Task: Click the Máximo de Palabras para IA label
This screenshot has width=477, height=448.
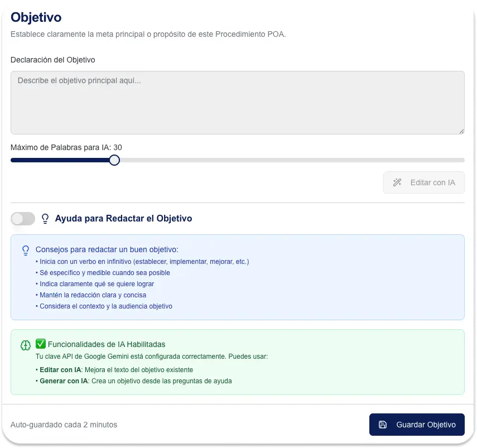Action: 66,147
